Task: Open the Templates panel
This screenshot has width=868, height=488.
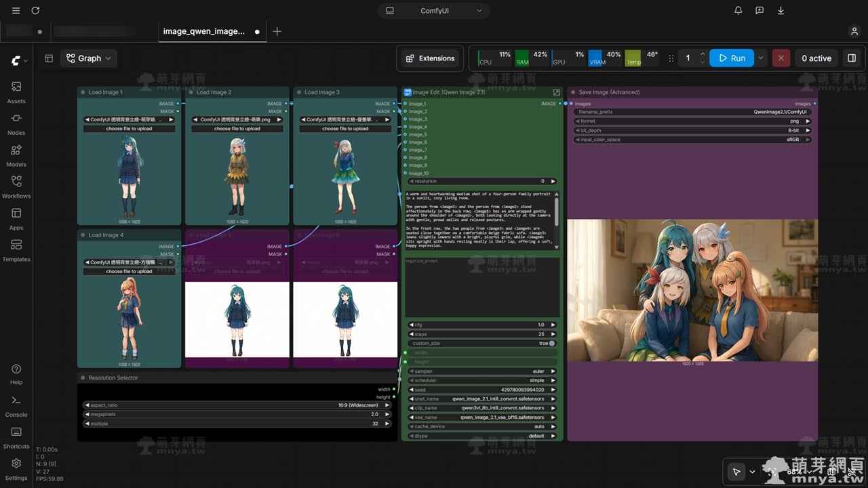Action: [16, 250]
